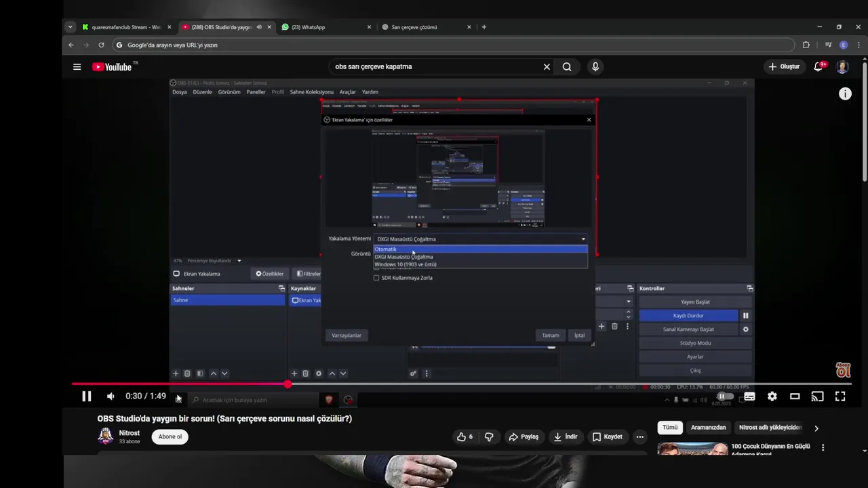Open the Oluştur create button
Viewport: 868px width, 488px height.
784,66
